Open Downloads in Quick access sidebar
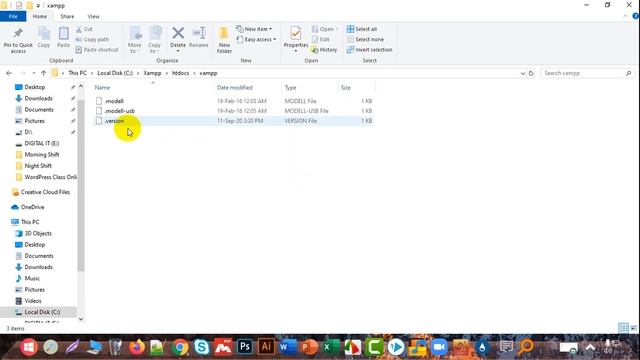 [38, 98]
